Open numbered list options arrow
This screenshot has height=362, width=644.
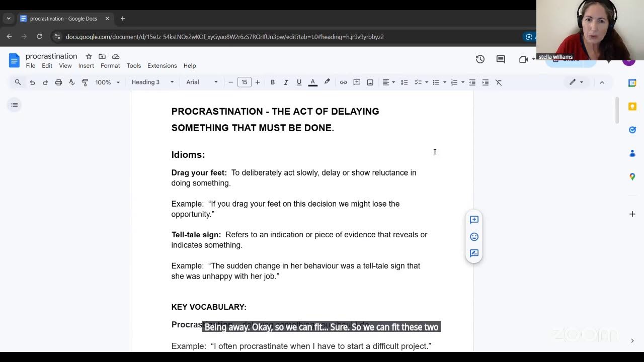coord(463,82)
